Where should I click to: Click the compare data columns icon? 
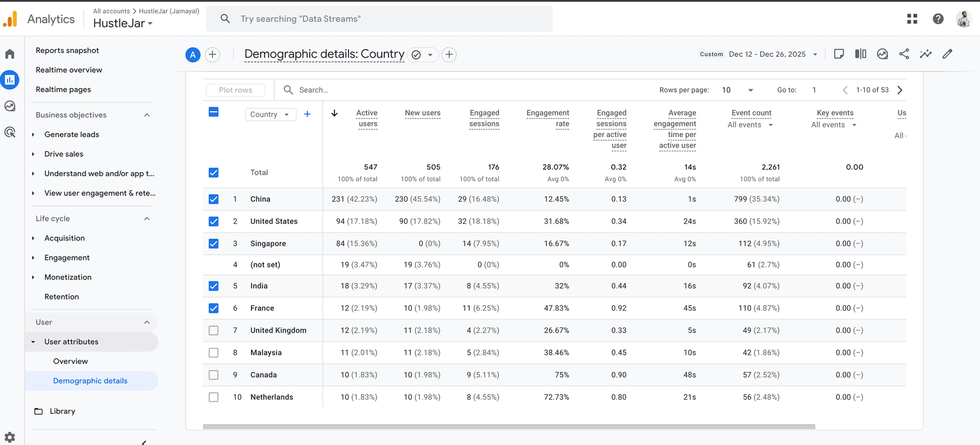(x=861, y=54)
